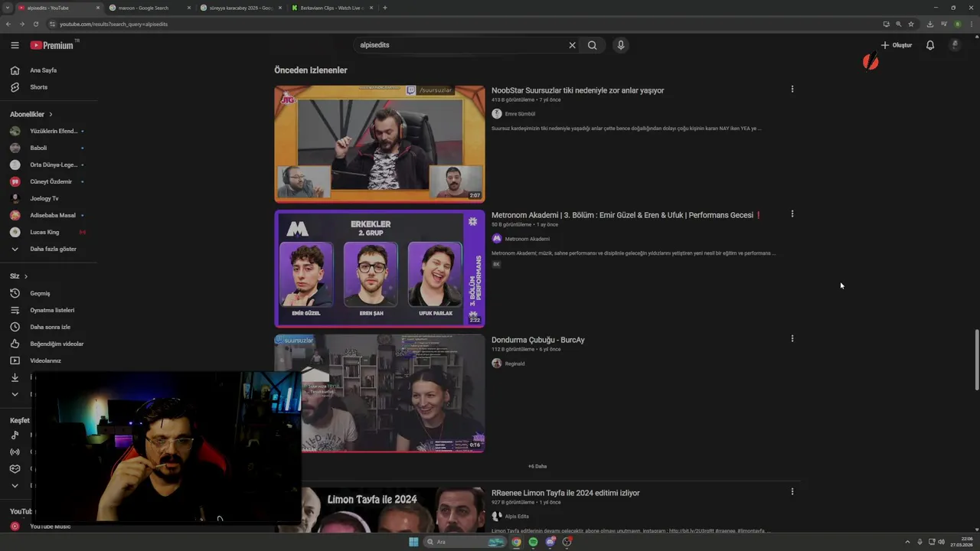Open Daha sonra izle list
The height and width of the screenshot is (551, 980).
(x=49, y=327)
